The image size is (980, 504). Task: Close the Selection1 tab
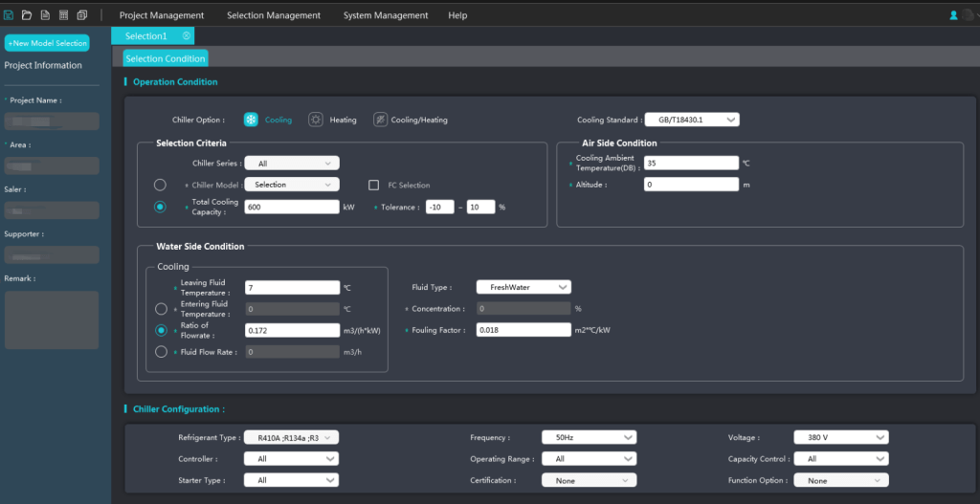(x=187, y=35)
